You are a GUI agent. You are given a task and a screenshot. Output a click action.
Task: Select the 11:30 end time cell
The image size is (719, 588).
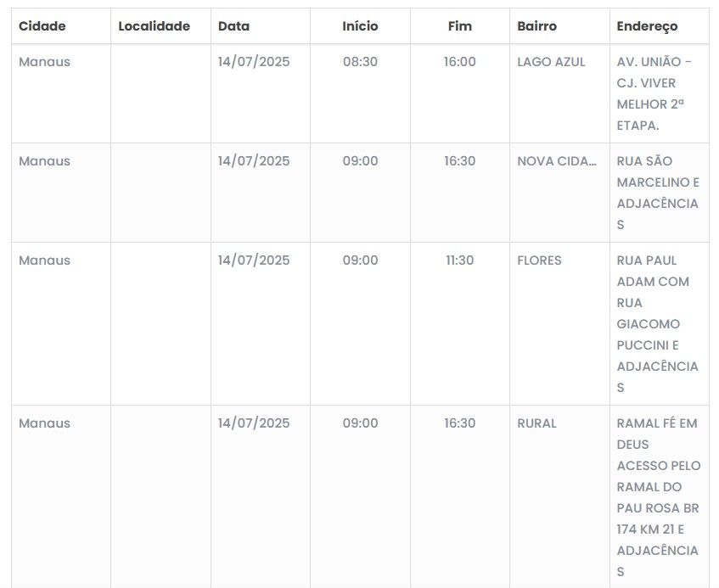pyautogui.click(x=459, y=260)
